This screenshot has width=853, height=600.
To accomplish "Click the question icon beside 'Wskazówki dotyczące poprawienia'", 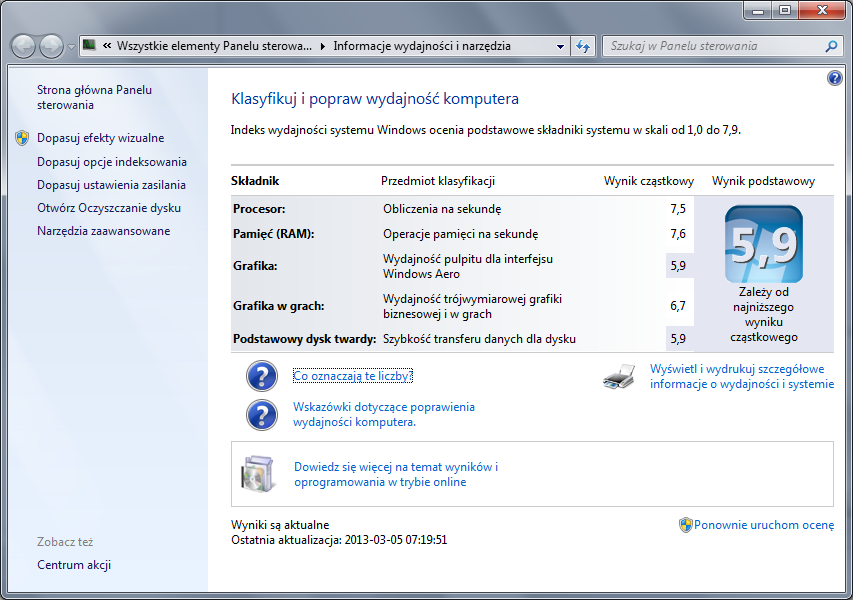I will click(262, 415).
